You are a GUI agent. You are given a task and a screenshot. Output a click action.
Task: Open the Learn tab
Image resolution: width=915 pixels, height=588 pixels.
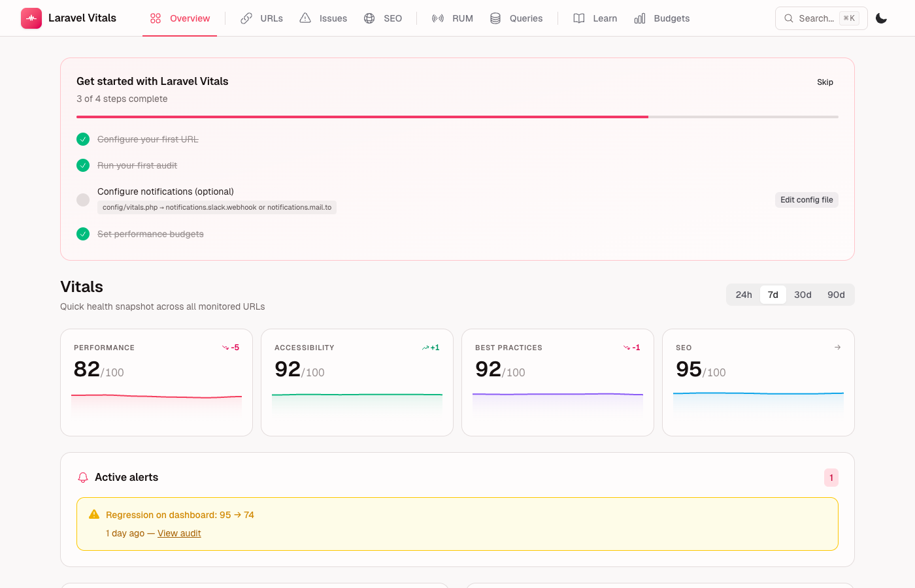595,18
